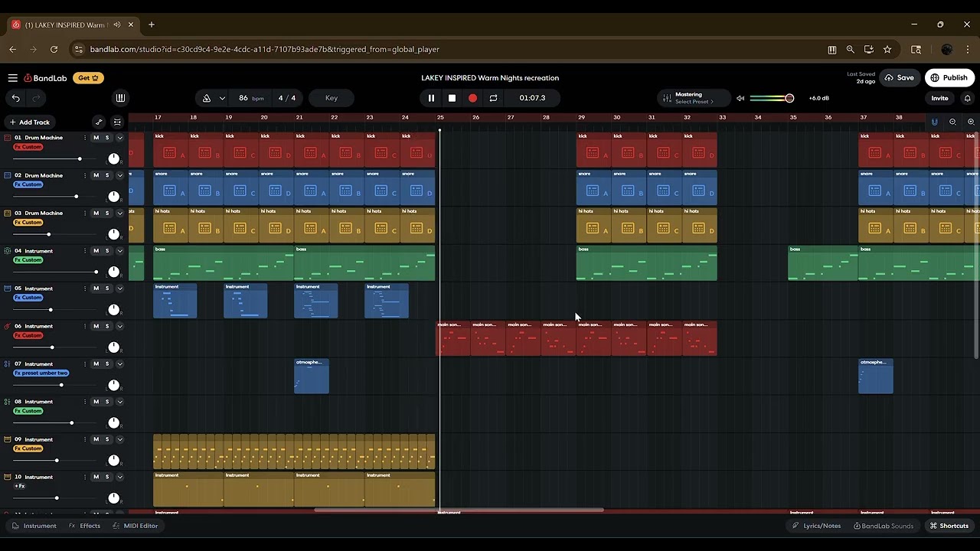This screenshot has height=551, width=980.
Task: Open notifications bell icon
Action: tap(968, 98)
